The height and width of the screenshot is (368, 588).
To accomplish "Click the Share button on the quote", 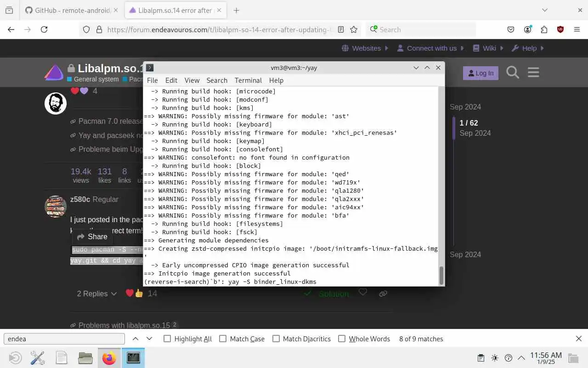I will 92,236.
